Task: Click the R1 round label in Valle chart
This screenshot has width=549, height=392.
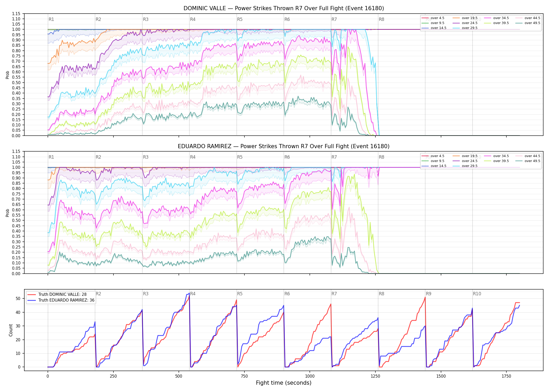Action: (x=51, y=19)
